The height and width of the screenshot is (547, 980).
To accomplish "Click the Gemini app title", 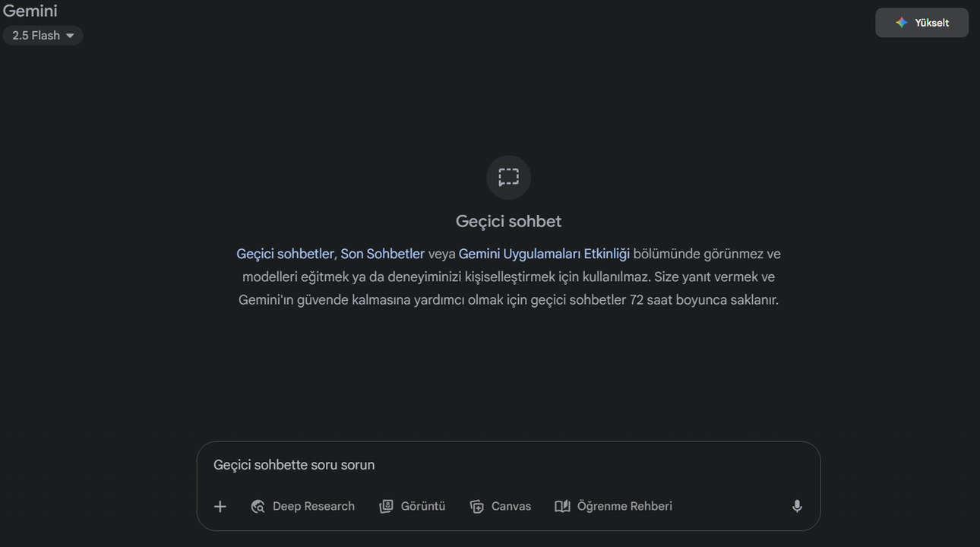I will [x=30, y=11].
